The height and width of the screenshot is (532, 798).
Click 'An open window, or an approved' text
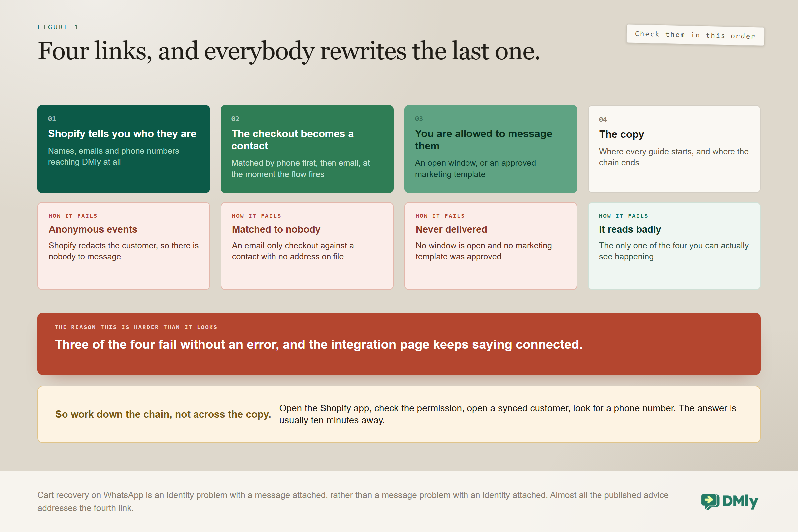point(475,168)
